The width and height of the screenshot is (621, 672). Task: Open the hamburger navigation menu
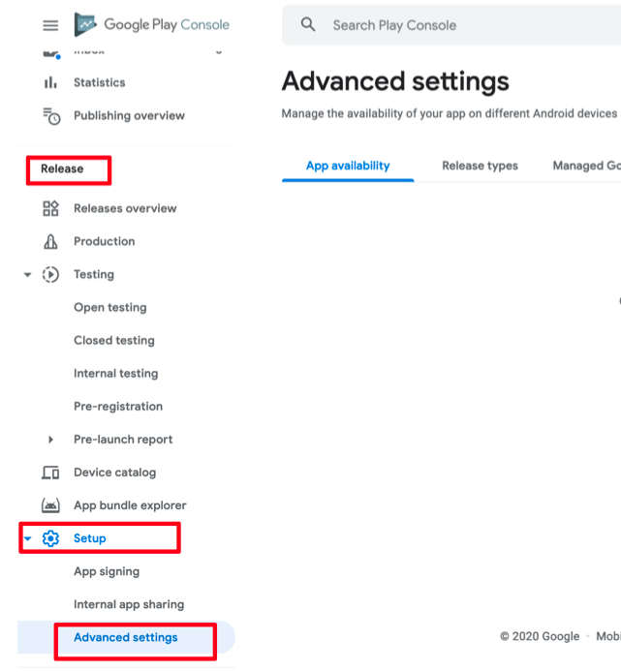pyautogui.click(x=50, y=26)
